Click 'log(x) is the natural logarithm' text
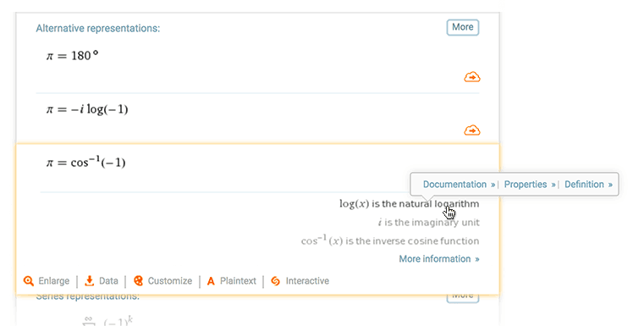Viewport: 644px width, 326px height. (409, 203)
